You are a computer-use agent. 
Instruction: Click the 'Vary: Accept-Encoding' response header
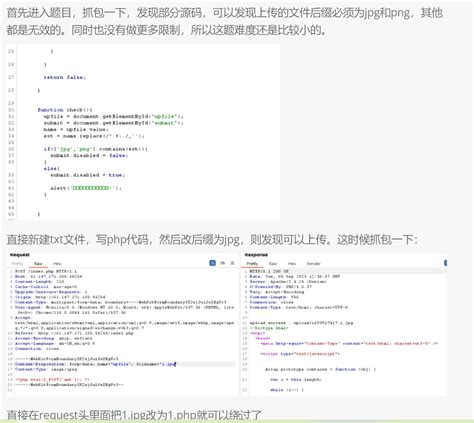pyautogui.click(x=277, y=292)
